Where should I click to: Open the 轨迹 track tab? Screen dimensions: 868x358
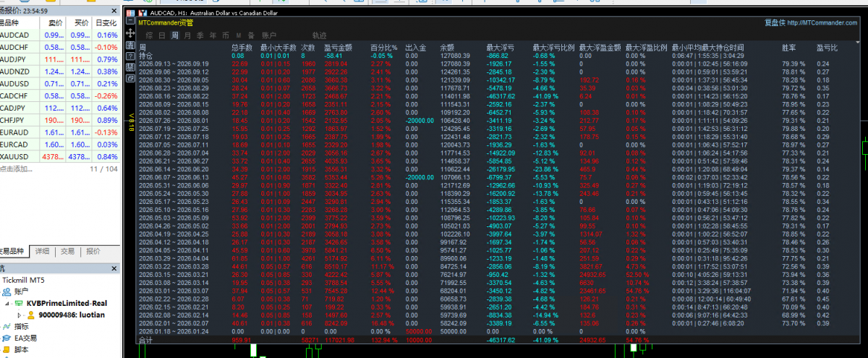[319, 35]
